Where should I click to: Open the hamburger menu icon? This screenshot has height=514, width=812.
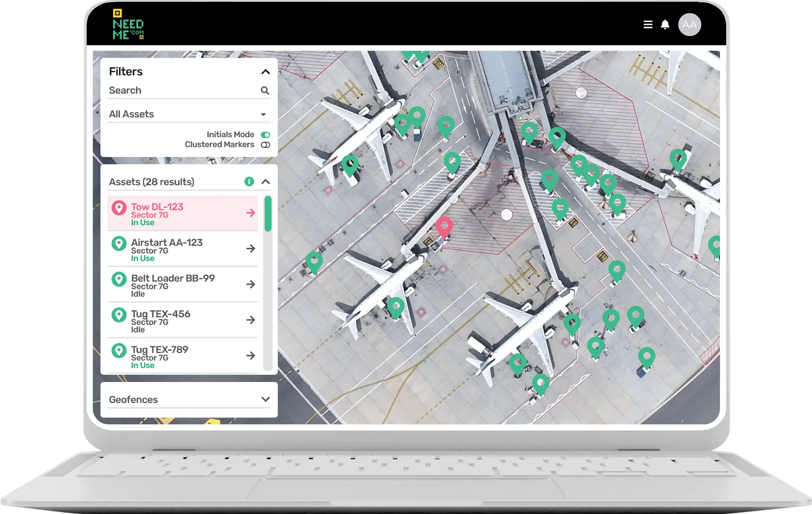(x=647, y=25)
